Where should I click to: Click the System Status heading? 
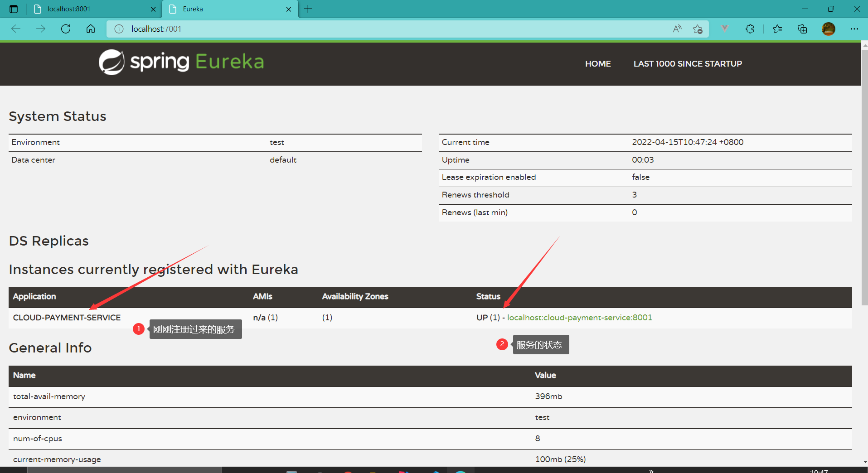(58, 116)
